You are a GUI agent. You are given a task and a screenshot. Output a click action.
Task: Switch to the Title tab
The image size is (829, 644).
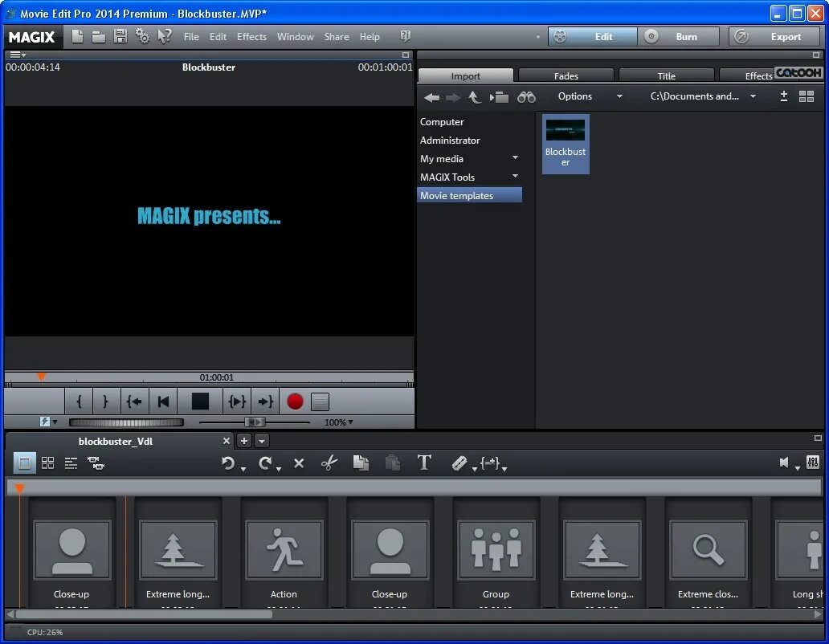point(667,75)
